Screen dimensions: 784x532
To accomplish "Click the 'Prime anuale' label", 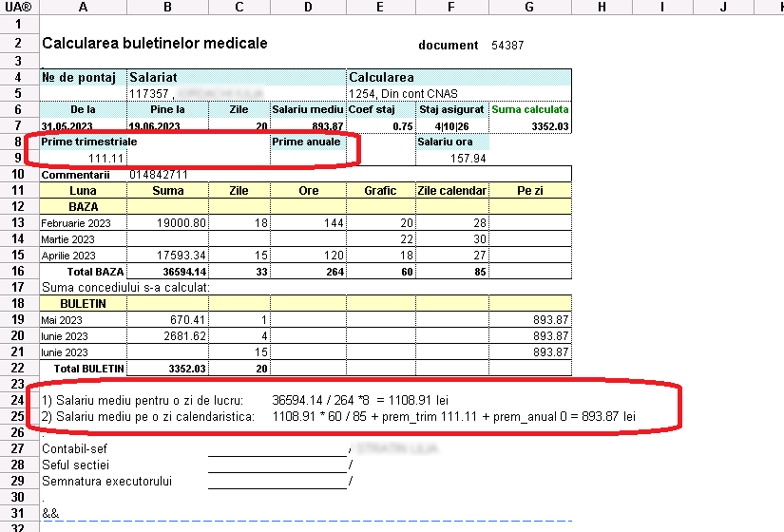I will coord(306,142).
